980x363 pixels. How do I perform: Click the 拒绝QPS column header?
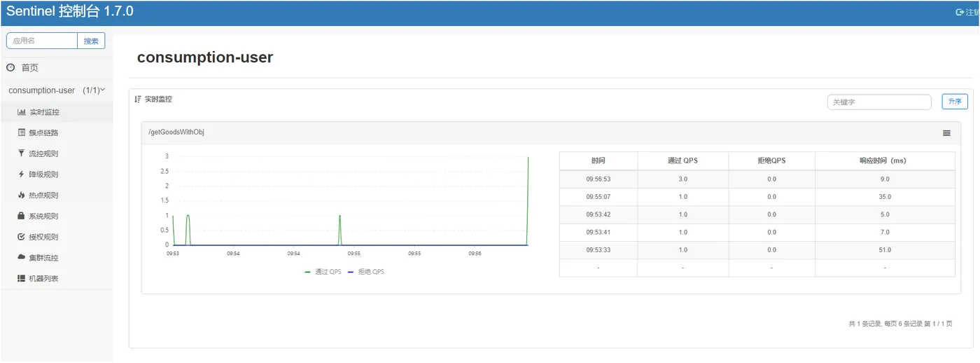click(771, 160)
